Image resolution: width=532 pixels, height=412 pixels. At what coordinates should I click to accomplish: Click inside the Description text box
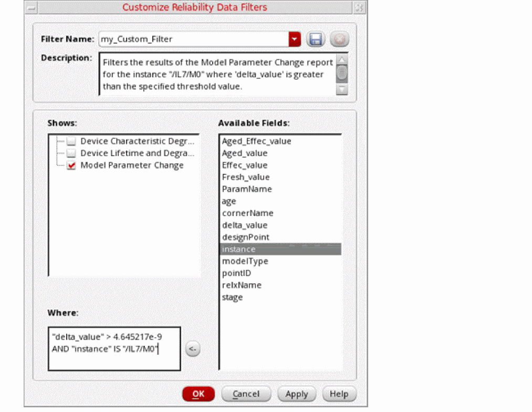(217, 74)
